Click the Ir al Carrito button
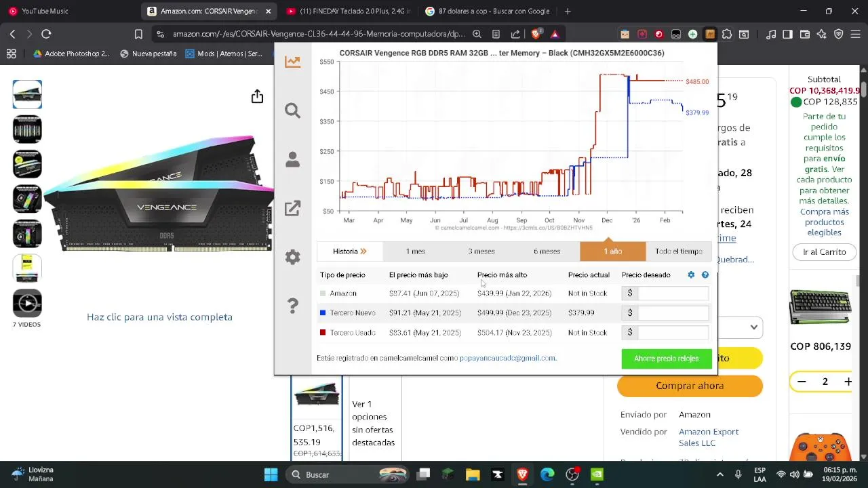The image size is (868, 488). pyautogui.click(x=825, y=251)
